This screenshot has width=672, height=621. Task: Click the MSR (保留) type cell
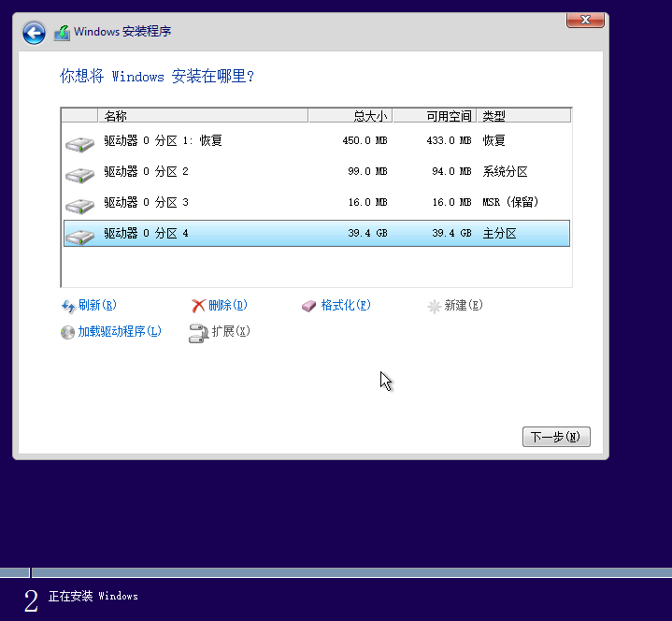point(510,202)
